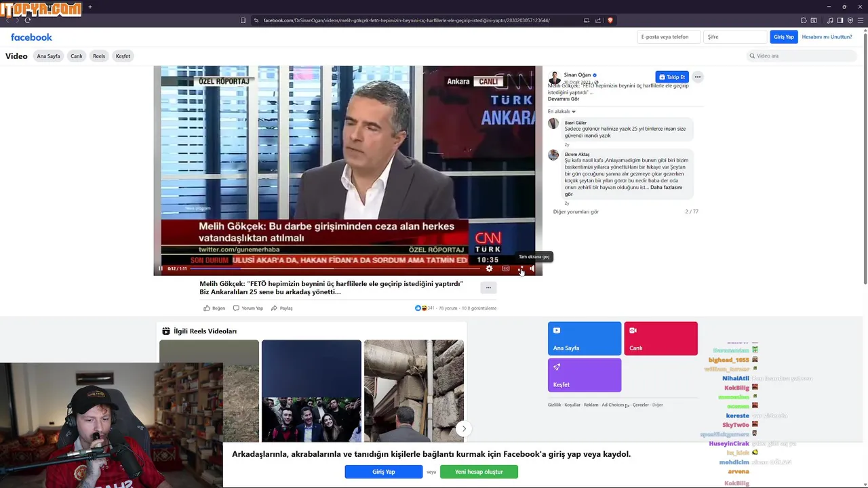Share the video with Paylaş
868x488 pixels.
281,308
